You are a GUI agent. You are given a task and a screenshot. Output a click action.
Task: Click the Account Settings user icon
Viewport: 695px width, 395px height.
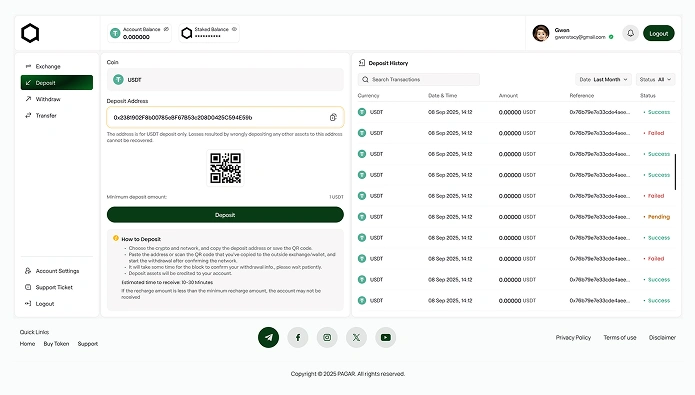(28, 271)
